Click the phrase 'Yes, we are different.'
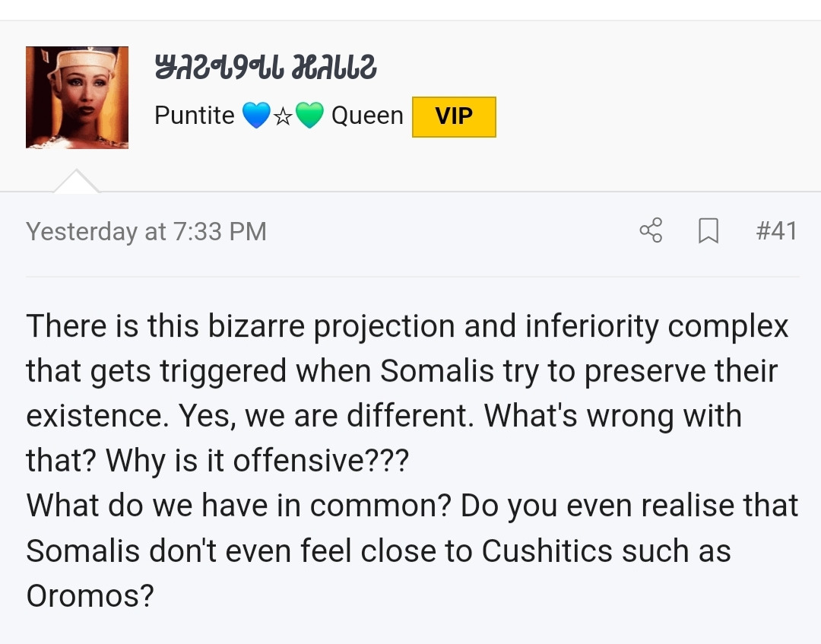Viewport: 821px width, 644px height. [327, 416]
